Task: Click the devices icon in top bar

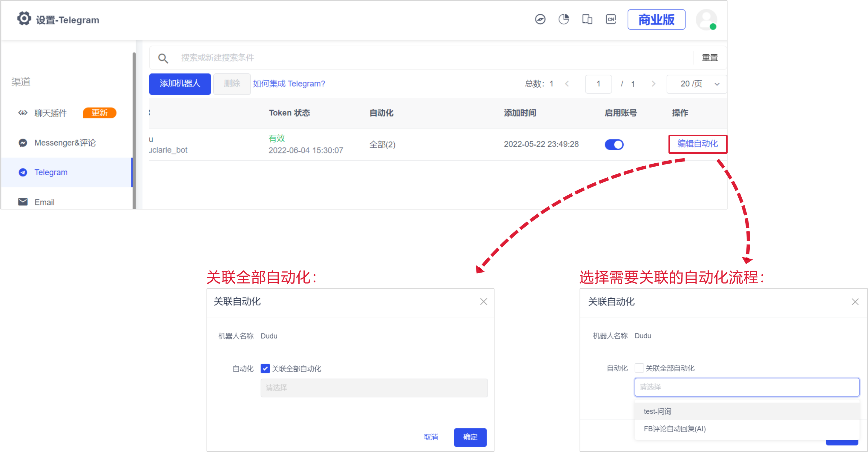Action: point(587,19)
